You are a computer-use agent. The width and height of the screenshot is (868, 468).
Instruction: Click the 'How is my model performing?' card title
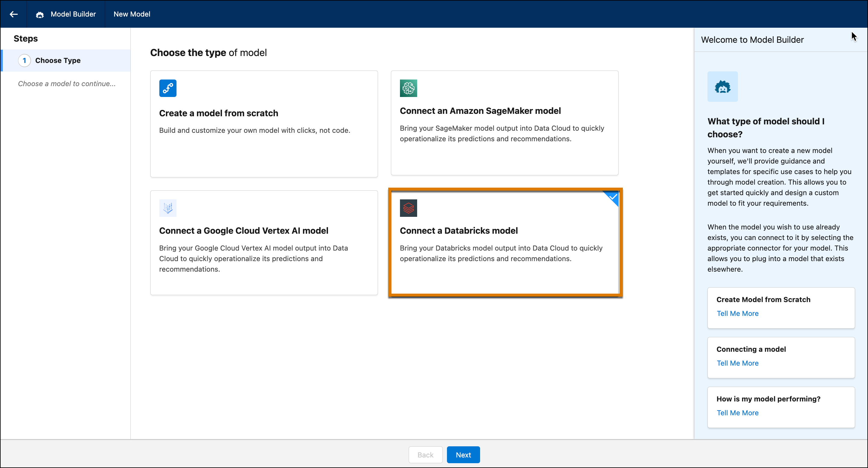(x=768, y=399)
